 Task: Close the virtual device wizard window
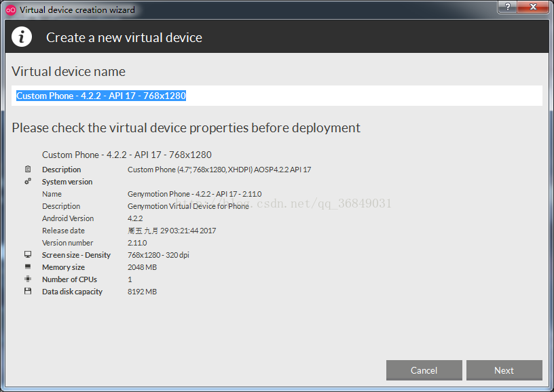pyautogui.click(x=534, y=7)
